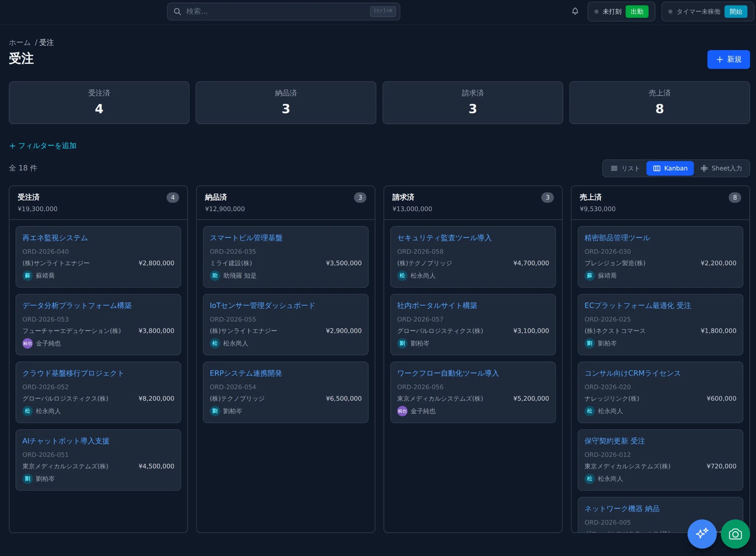The image size is (756, 556).
Task: Start the timer with 開始 button
Action: pyautogui.click(x=735, y=12)
